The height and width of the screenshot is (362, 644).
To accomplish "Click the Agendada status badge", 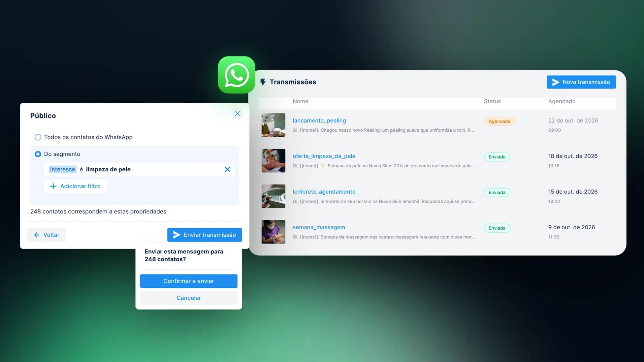I will pyautogui.click(x=499, y=121).
